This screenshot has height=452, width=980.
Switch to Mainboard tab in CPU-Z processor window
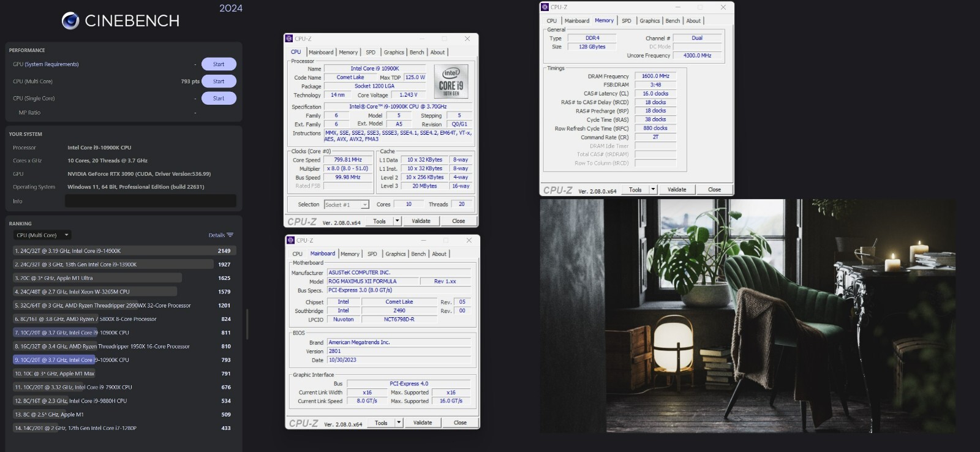(321, 53)
